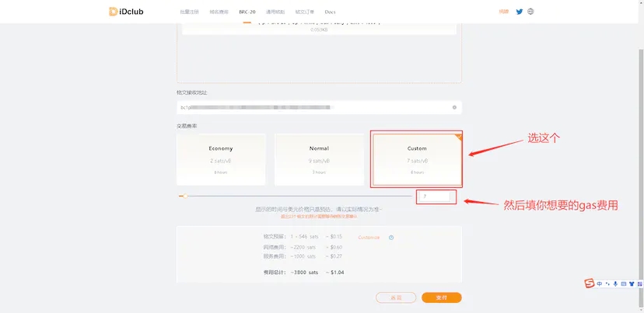
Task: Click the ~$0.27 value
Action: point(334,256)
